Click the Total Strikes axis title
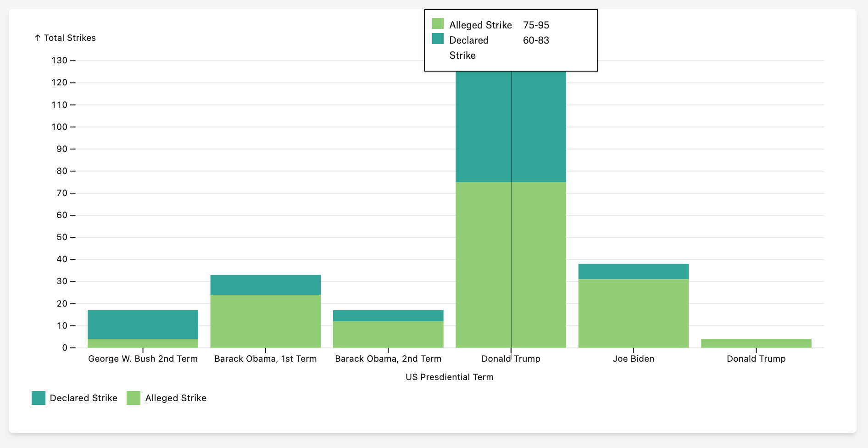868x448 pixels. (65, 38)
